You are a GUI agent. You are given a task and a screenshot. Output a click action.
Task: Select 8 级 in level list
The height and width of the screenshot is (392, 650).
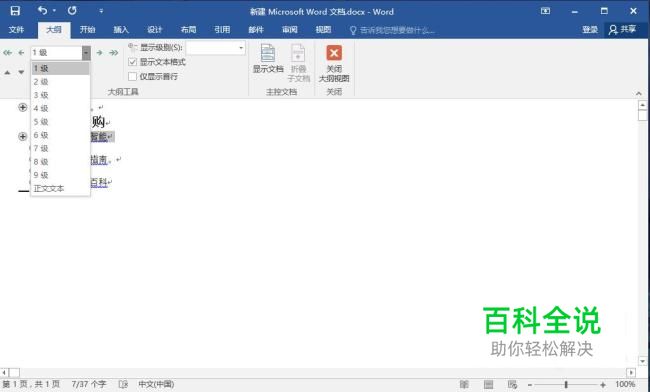(x=61, y=162)
